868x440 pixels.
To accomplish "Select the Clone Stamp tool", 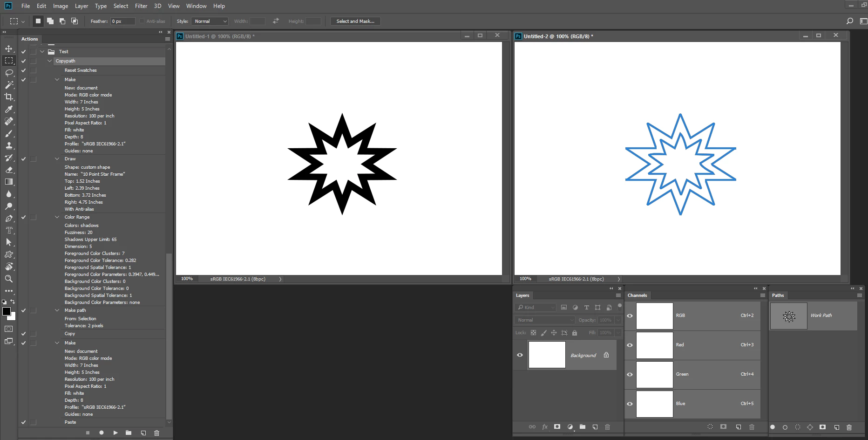I will (9, 145).
